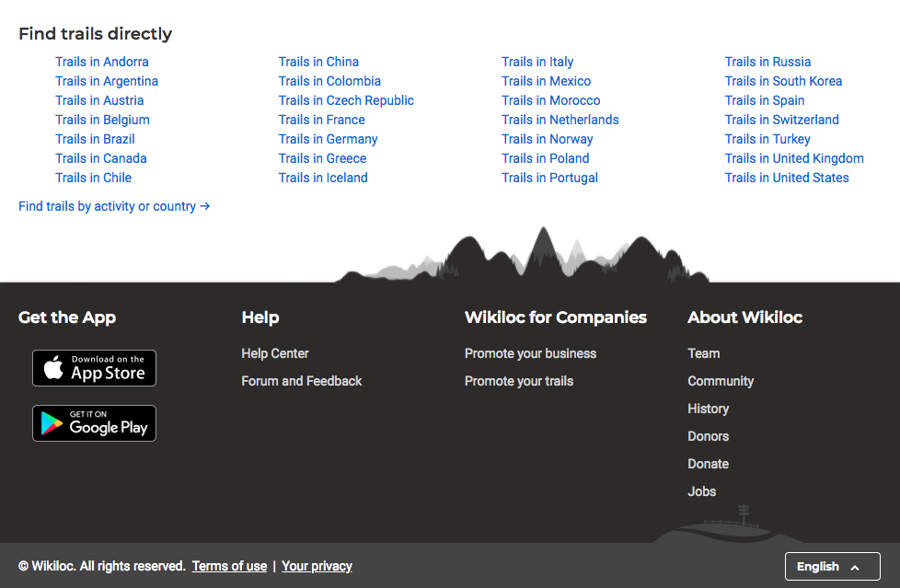Viewport: 900px width, 588px height.
Task: Click Promote your business
Action: pos(530,353)
